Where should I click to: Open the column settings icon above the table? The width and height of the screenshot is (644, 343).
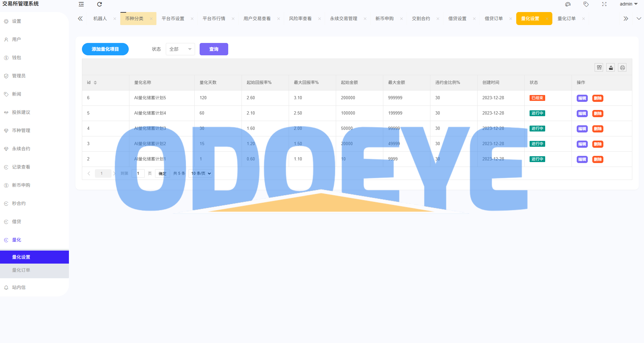[x=599, y=67]
